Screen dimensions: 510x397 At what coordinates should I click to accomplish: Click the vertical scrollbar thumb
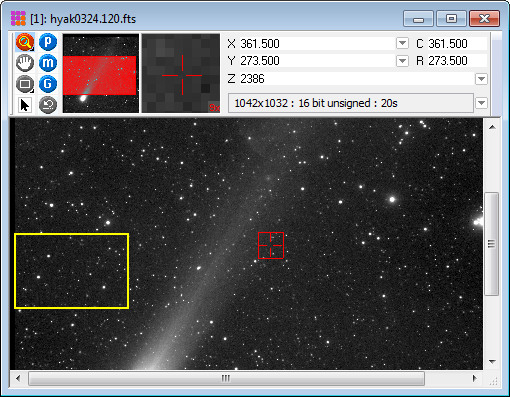(x=491, y=244)
